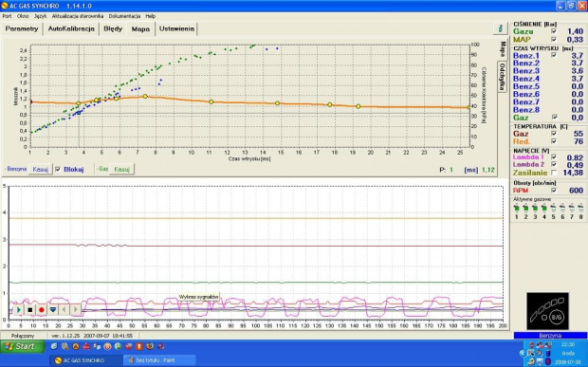Toggle gas injector number 2
This screenshot has width=588, height=367.
525,208
